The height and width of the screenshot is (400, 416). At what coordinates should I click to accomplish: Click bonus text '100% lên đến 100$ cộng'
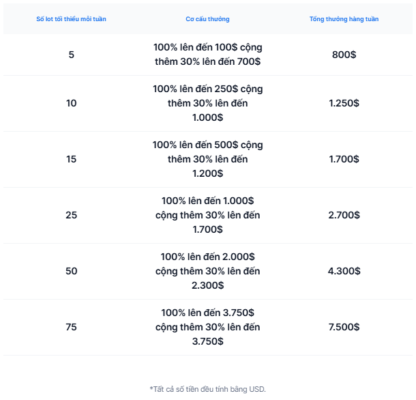click(x=208, y=47)
